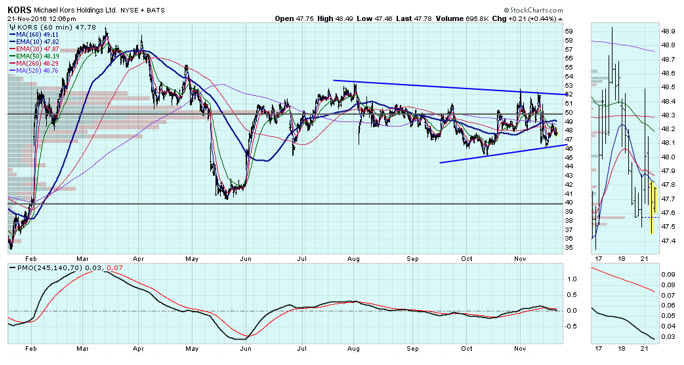The image size is (684, 365).
Task: Click the up-arrow triangle after the Chg value
Action: tap(560, 19)
